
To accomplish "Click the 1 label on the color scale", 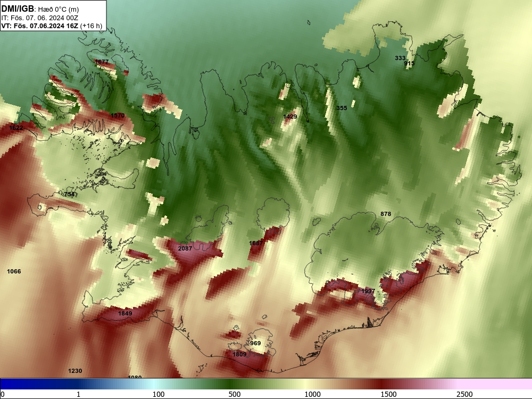I will pos(78,394).
